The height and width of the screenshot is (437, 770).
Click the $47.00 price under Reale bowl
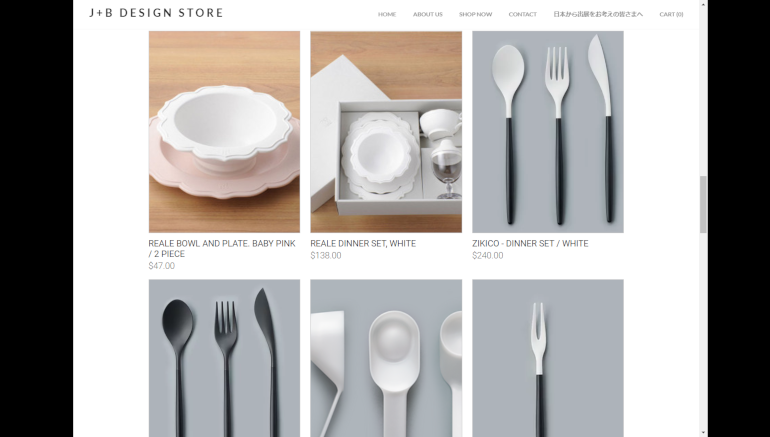162,266
